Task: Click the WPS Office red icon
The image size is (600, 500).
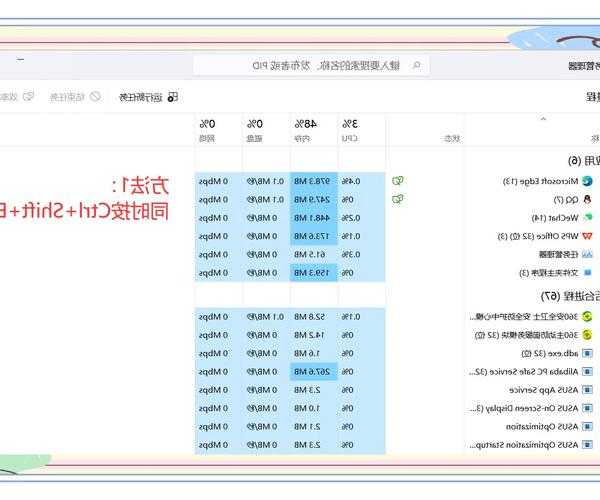Action: click(587, 236)
